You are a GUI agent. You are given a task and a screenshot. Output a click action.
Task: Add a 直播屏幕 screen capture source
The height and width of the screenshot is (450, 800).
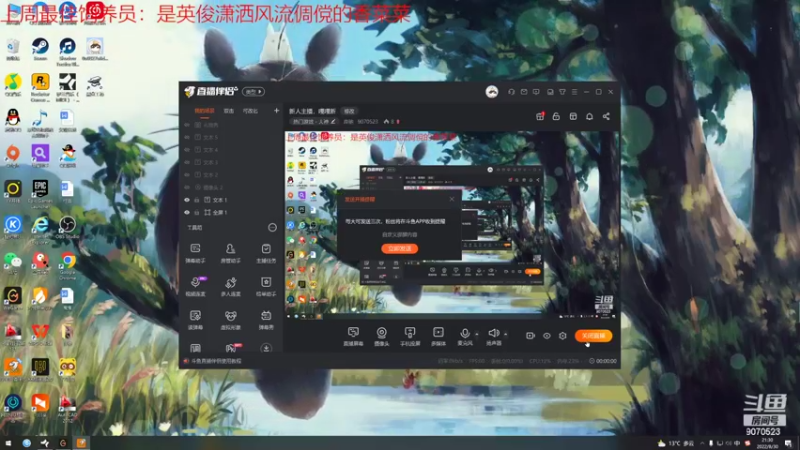coord(353,336)
